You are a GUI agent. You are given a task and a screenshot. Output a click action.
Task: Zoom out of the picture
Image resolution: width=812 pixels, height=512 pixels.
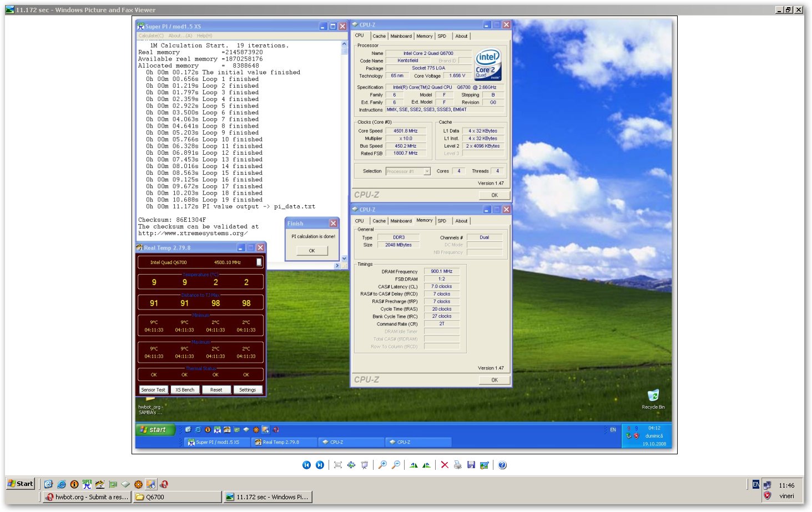[396, 465]
